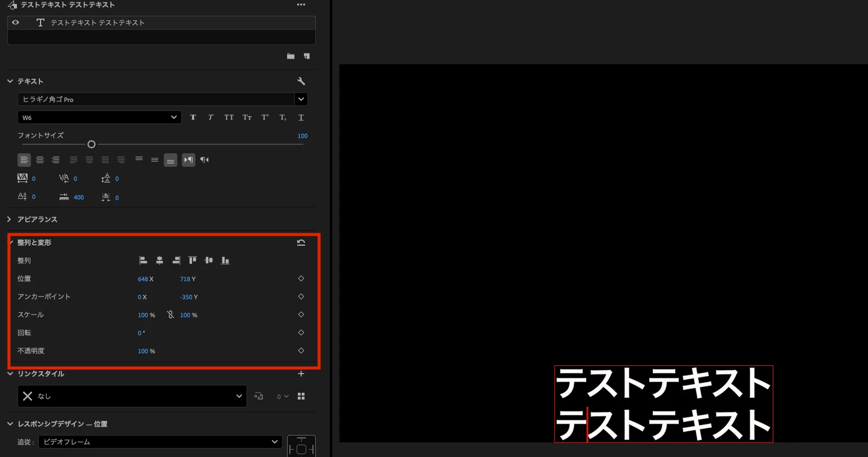The height and width of the screenshot is (457, 868).
Task: Click the 整列 horizontal center align icon
Action: (x=159, y=260)
